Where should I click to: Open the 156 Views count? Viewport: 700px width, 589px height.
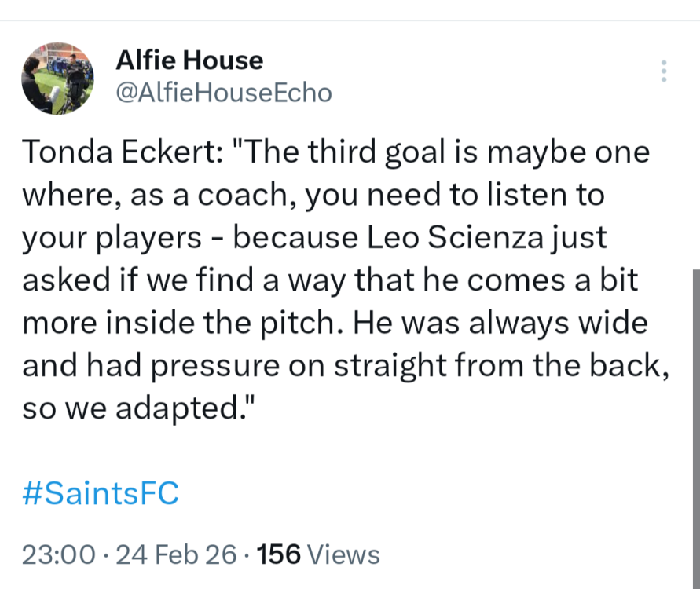tap(318, 555)
